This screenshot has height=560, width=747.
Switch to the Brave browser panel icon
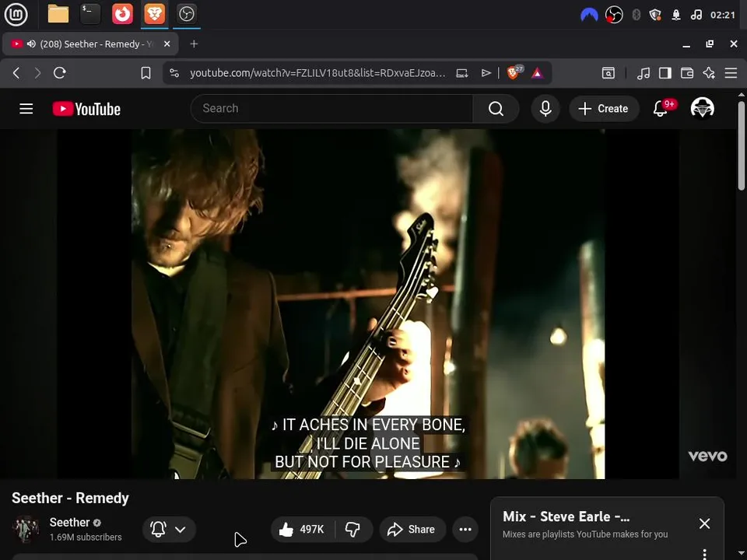point(154,14)
